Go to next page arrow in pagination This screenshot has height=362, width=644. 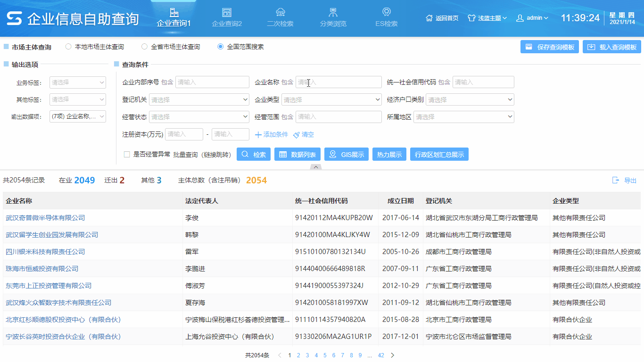[x=392, y=355]
